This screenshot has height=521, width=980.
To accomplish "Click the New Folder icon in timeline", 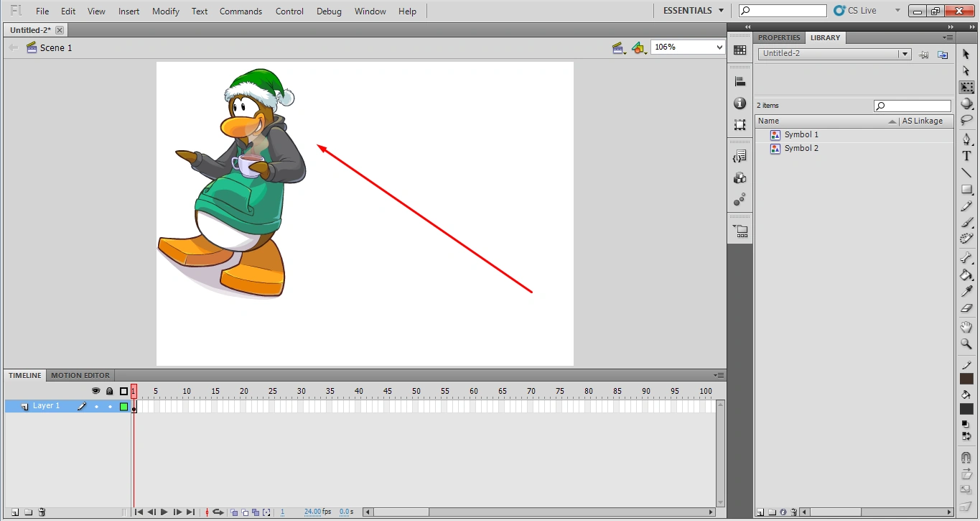I will [29, 512].
